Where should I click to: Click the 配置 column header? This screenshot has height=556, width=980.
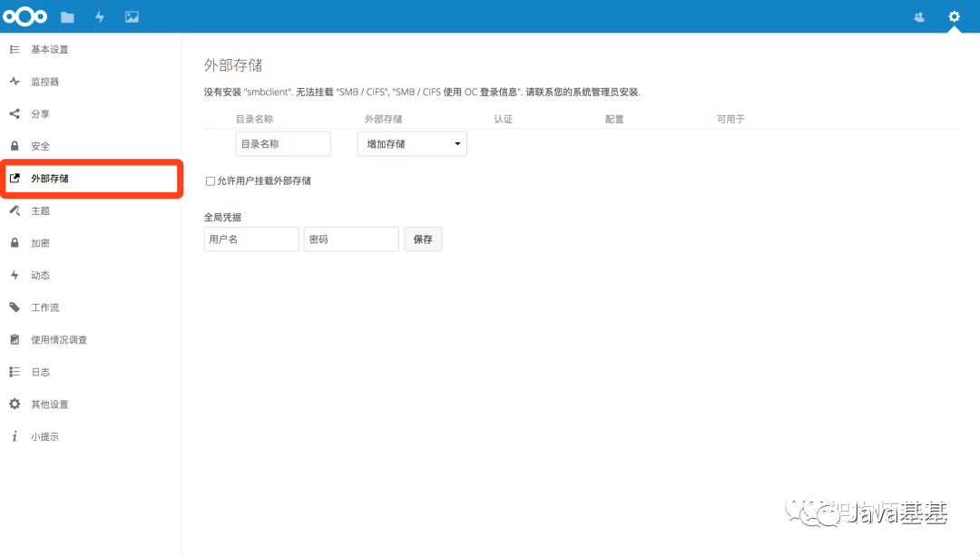pyautogui.click(x=614, y=119)
